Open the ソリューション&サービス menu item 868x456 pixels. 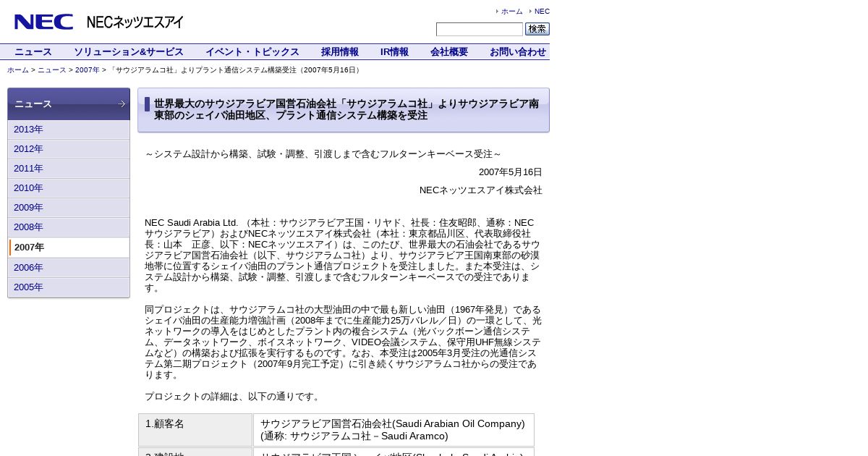[129, 52]
